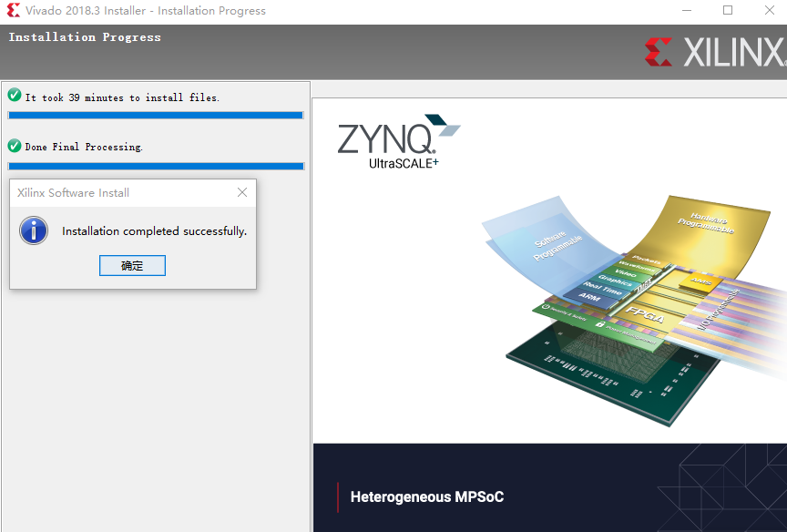The width and height of the screenshot is (787, 532).
Task: Click the file installation progress bar
Action: click(x=156, y=116)
